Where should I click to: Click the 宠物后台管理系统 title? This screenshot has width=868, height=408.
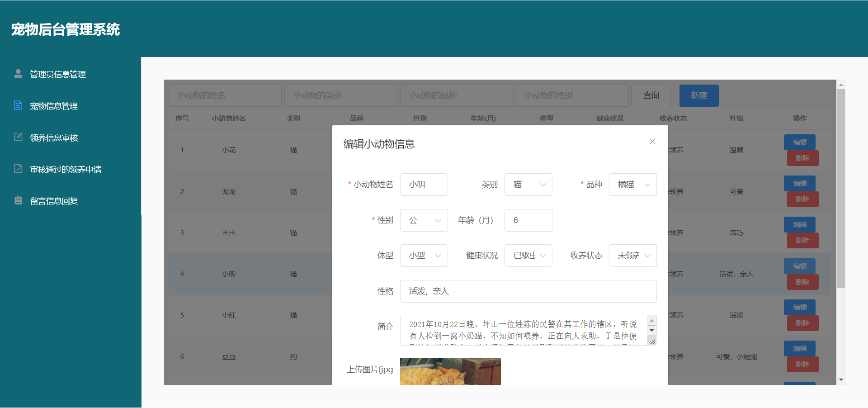(x=66, y=29)
